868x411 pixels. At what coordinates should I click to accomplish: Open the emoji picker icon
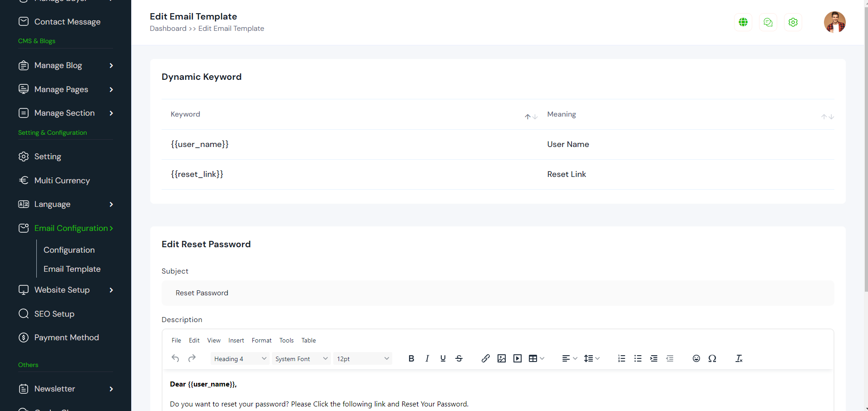point(696,358)
